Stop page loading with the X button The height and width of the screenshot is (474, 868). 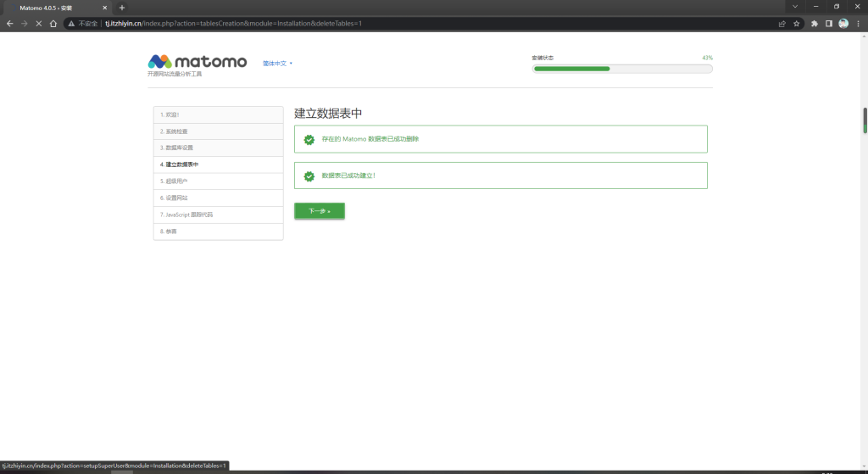38,24
